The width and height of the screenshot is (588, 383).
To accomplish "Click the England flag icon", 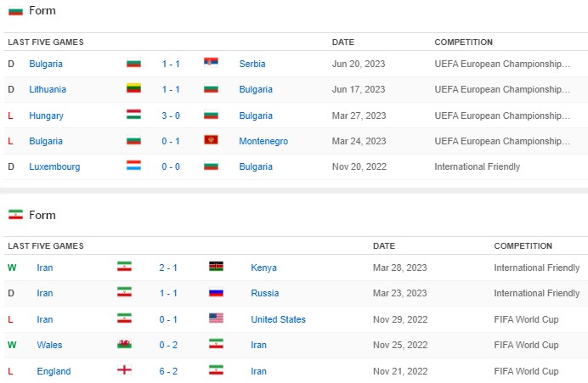I will [124, 370].
